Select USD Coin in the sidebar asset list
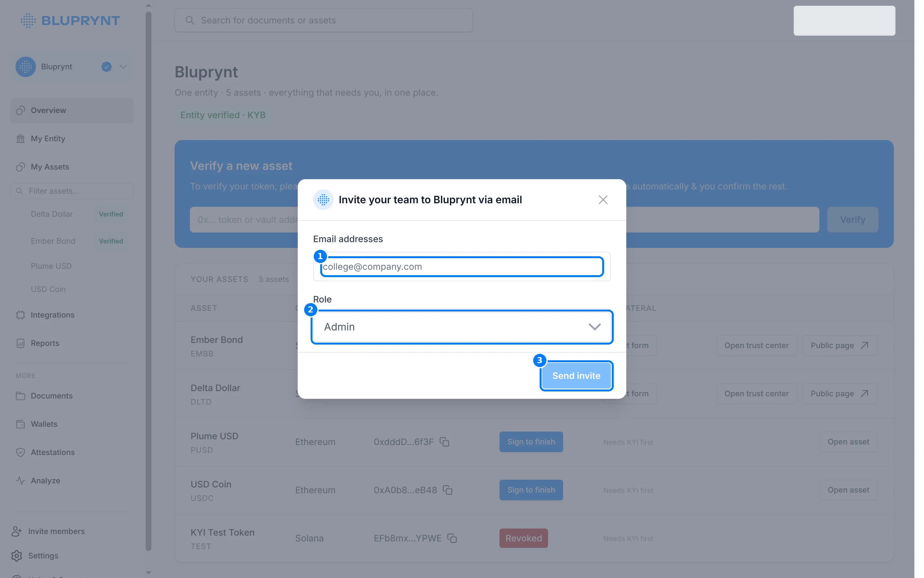The height and width of the screenshot is (578, 924). click(48, 289)
